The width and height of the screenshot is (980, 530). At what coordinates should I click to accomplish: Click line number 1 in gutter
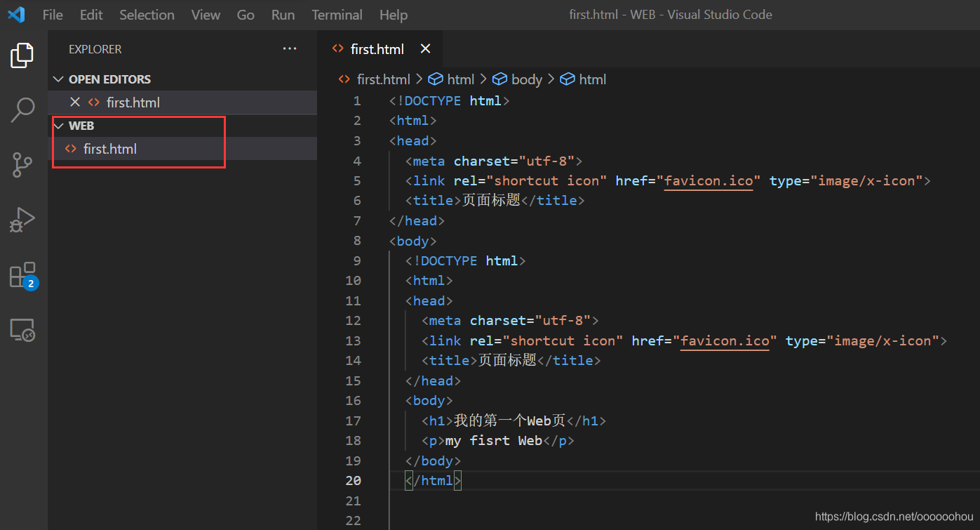(357, 101)
